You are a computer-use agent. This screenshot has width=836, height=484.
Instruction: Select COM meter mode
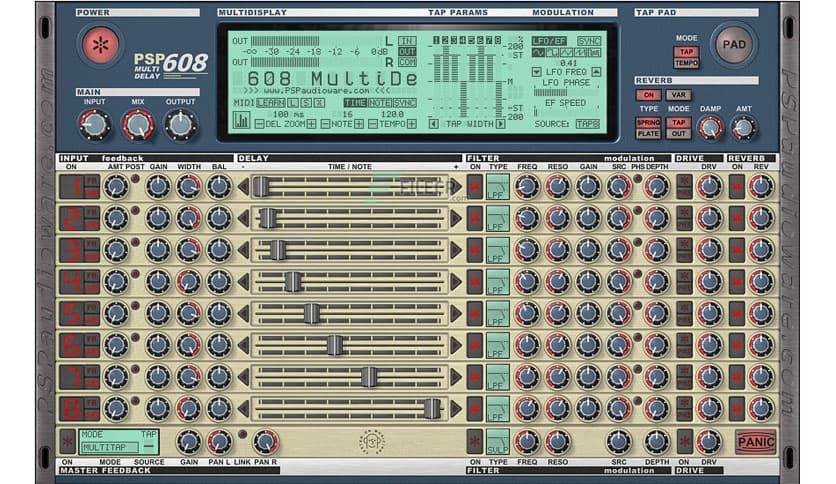pos(407,62)
